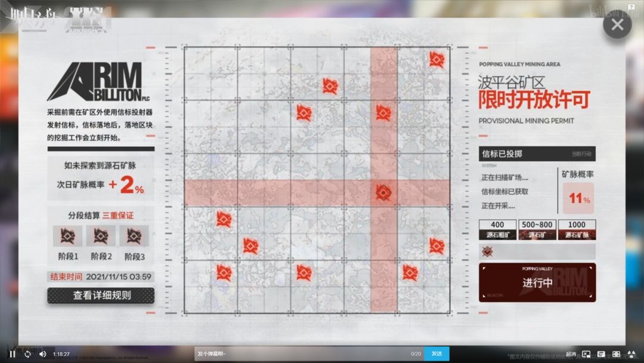Close the mining permit dialog with X
Image resolution: width=644 pixels, height=363 pixels.
617,24
